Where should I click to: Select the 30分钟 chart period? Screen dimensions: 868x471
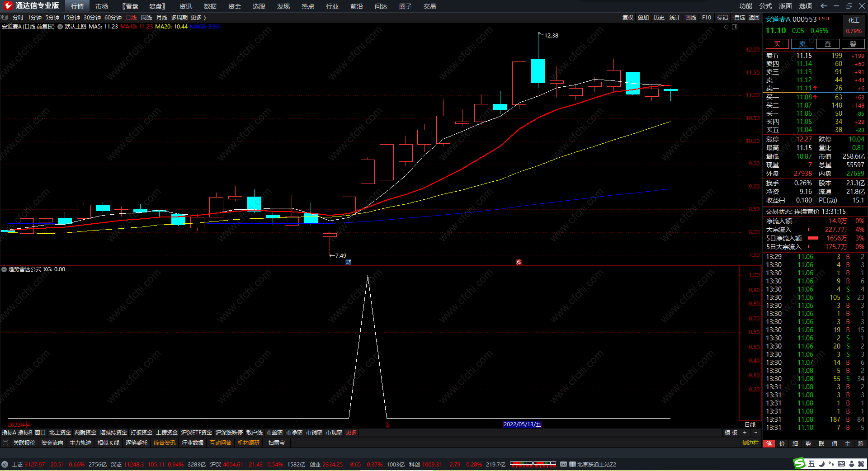point(92,18)
